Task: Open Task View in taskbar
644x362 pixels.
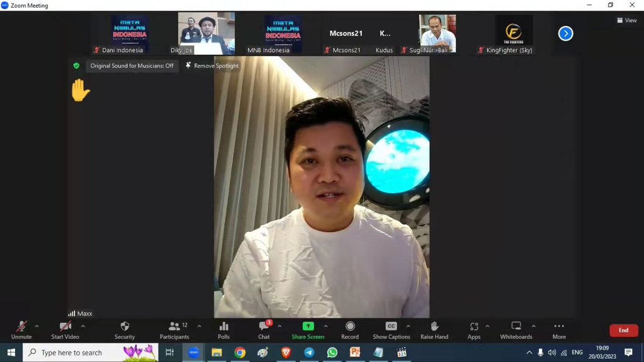Action: pos(170,352)
